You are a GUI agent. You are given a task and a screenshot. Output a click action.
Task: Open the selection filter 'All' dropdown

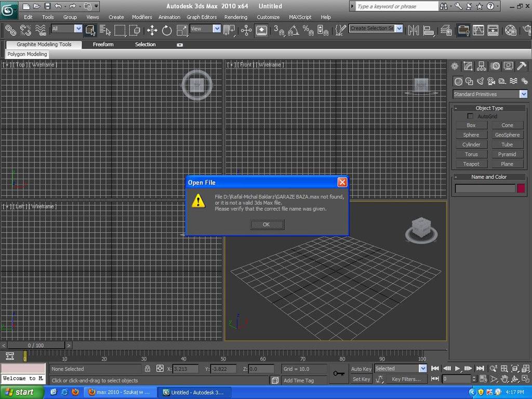[x=78, y=29]
